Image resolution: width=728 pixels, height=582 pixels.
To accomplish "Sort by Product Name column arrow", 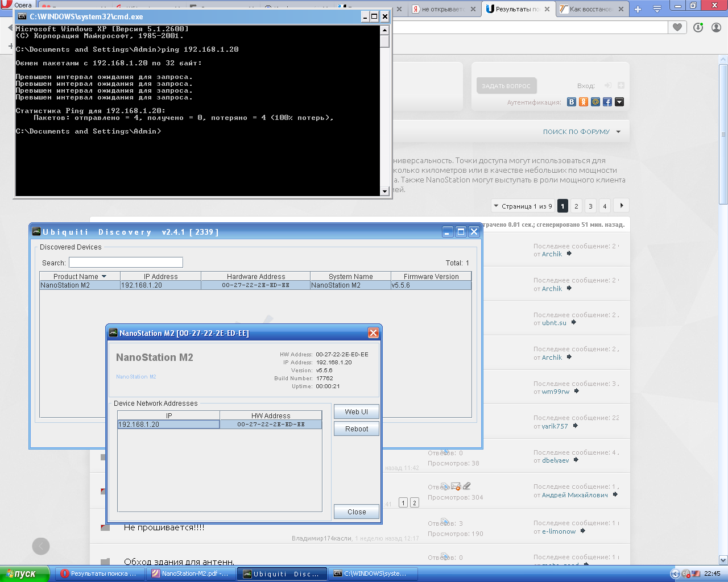I will click(x=104, y=276).
